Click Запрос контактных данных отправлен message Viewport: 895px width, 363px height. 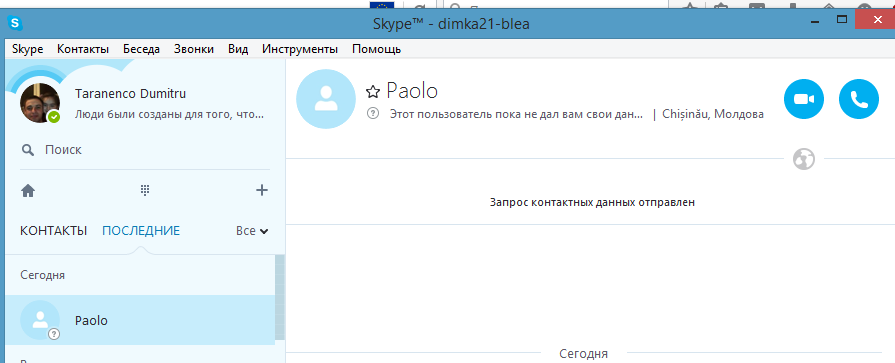pos(592,202)
